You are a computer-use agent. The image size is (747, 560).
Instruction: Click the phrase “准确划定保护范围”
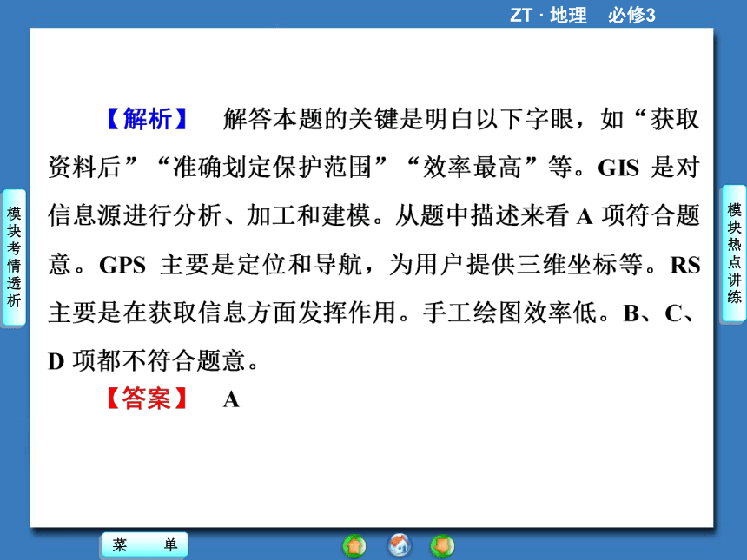272,168
